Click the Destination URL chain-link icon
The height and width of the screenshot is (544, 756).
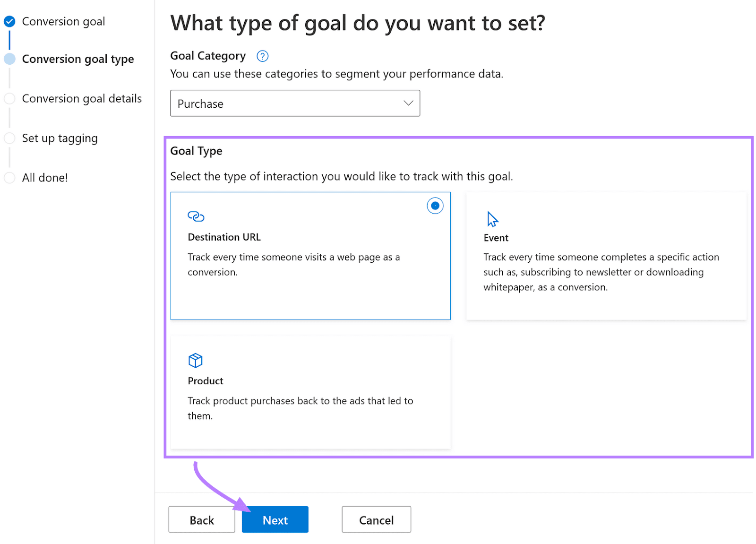(196, 216)
